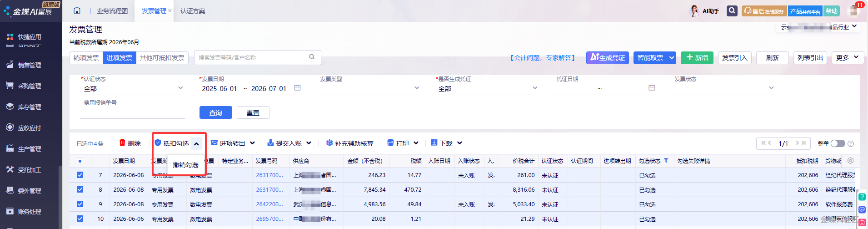This screenshot has width=868, height=229.
Task: Click the 刷新 button
Action: tap(773, 58)
